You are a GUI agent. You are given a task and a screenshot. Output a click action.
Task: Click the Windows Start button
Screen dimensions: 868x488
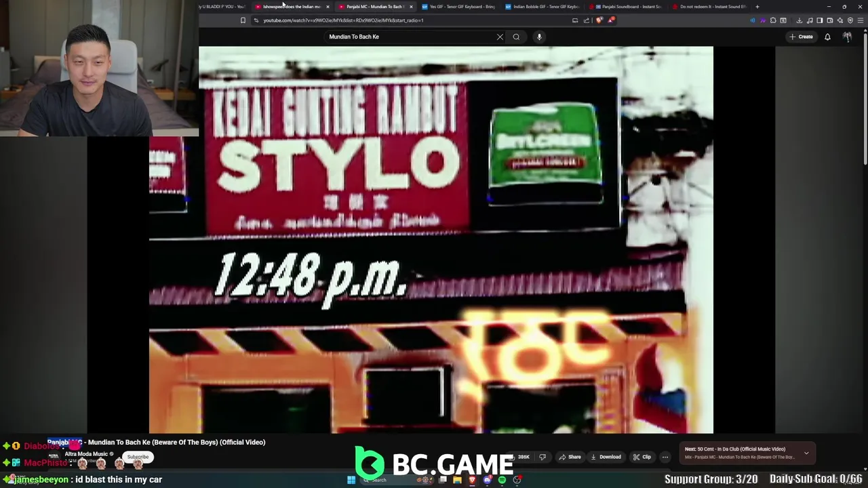351,480
